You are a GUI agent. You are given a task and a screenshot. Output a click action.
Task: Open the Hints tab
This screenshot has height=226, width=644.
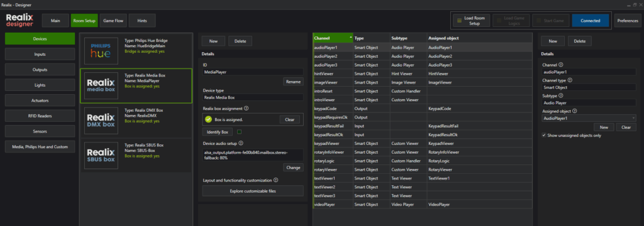click(142, 21)
